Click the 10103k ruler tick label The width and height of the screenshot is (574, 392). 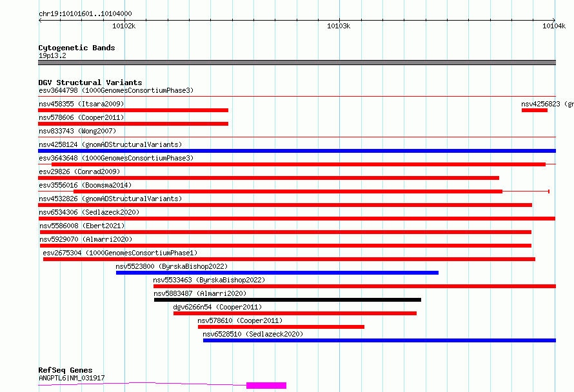(x=339, y=26)
